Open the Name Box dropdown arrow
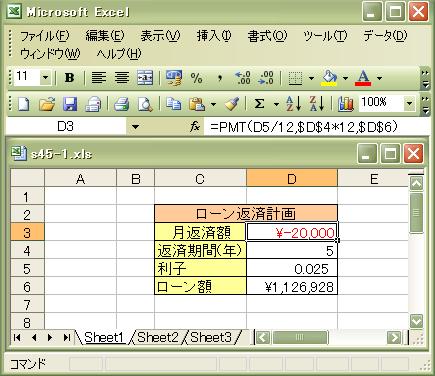435x376 pixels. click(135, 127)
